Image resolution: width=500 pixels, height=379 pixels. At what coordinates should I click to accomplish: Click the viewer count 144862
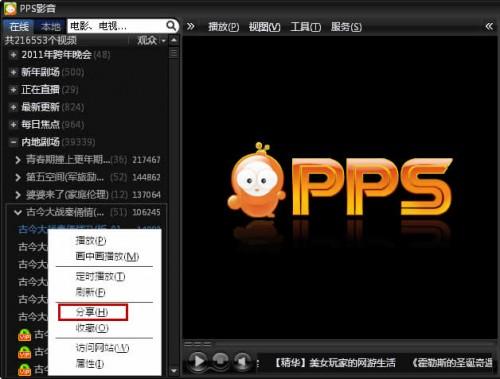[146, 177]
